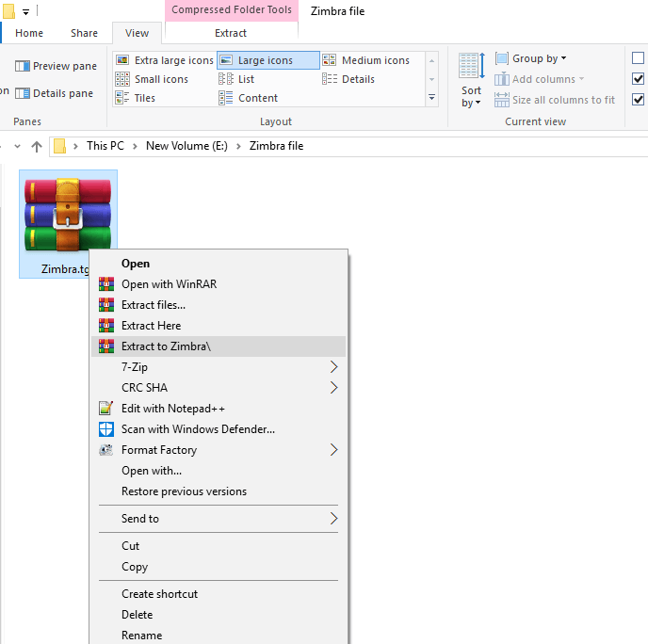This screenshot has width=648, height=644.
Task: Choose Delete in the context menu
Action: (x=219, y=614)
